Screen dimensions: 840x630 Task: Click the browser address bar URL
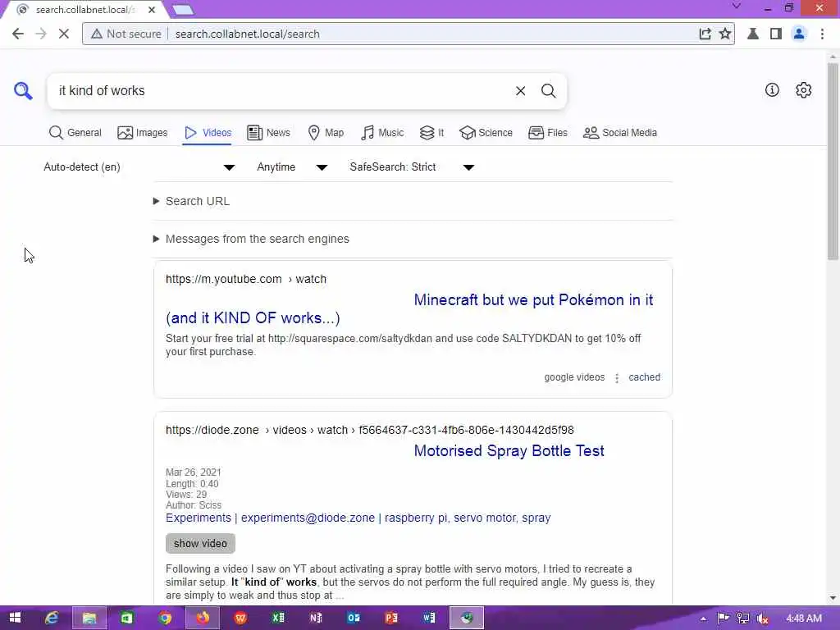(x=248, y=34)
